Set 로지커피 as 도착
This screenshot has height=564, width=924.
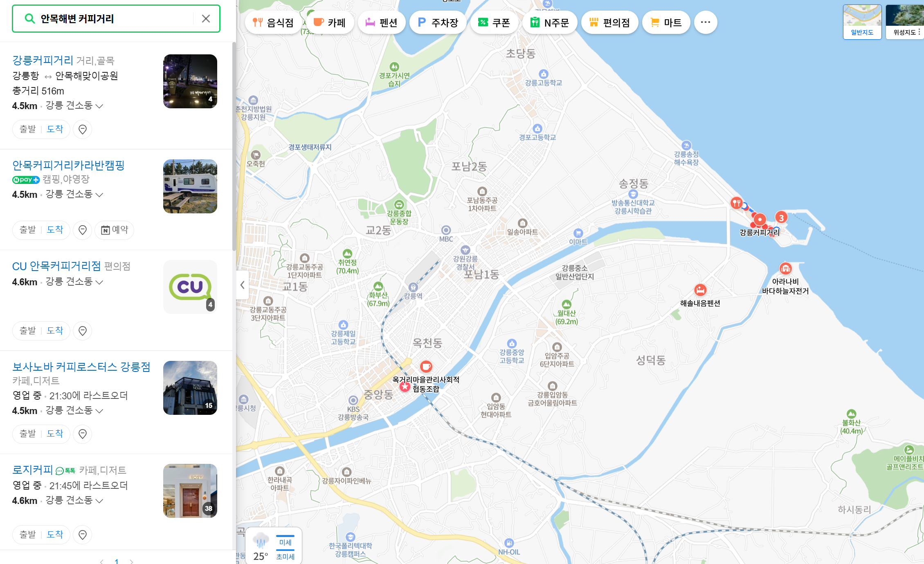click(55, 535)
